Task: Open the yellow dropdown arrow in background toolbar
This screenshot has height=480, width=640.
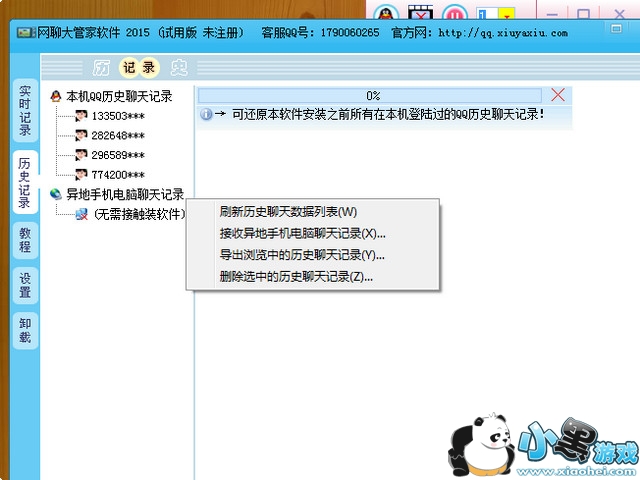Action: click(506, 15)
